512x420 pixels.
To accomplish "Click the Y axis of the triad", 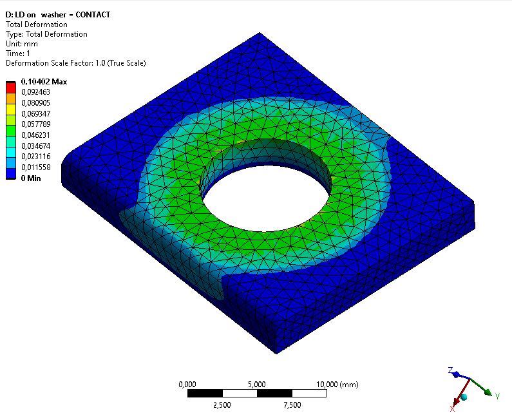I will pyautogui.click(x=483, y=388).
